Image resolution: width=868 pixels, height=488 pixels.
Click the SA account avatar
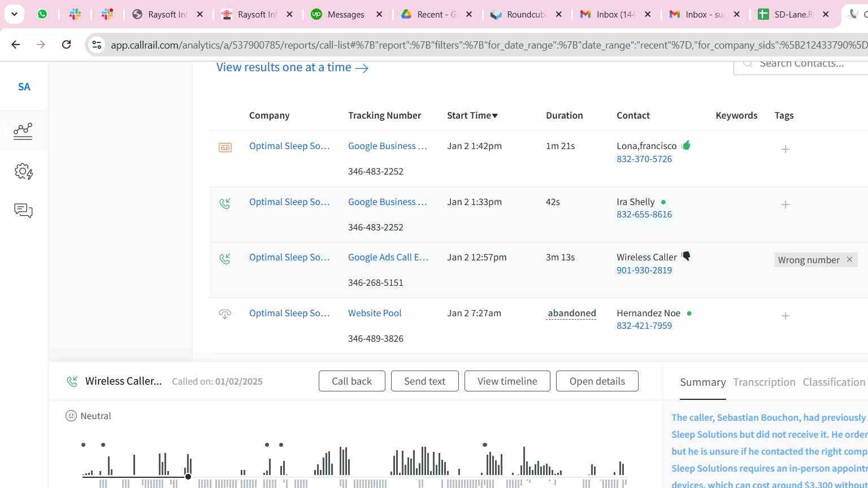click(24, 87)
